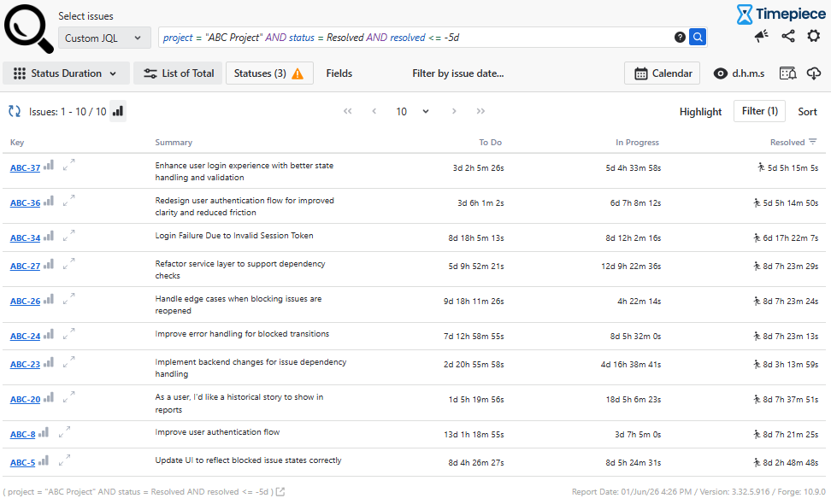Open the ABC-27 issue link
831x504 pixels.
[25, 266]
